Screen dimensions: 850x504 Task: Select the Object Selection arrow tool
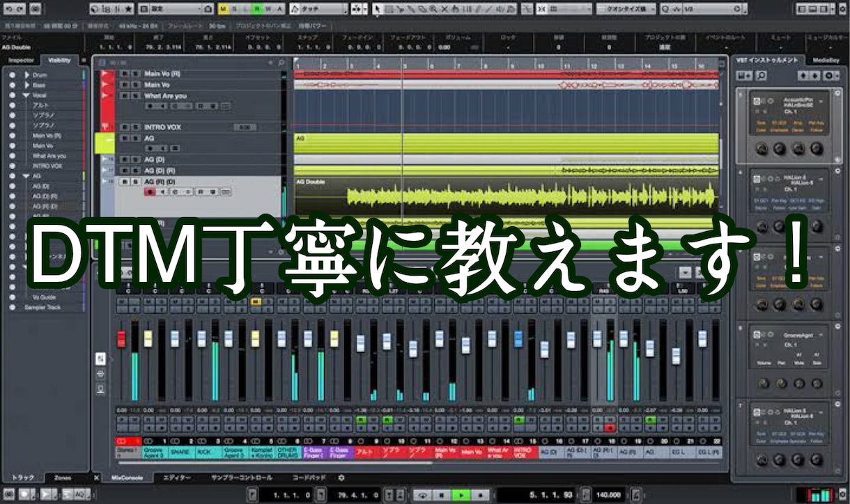coord(377,9)
